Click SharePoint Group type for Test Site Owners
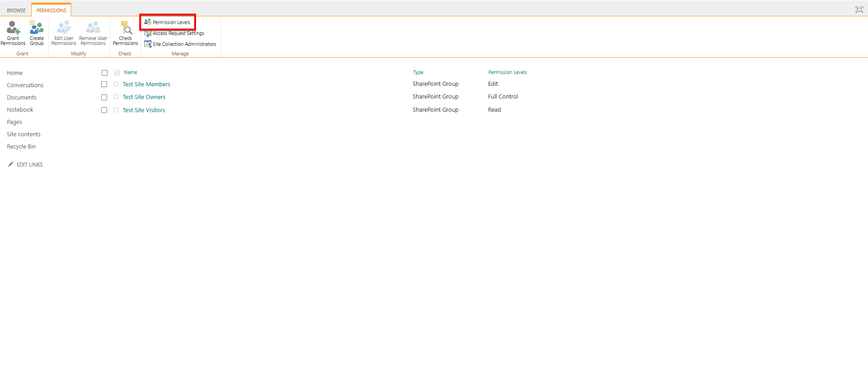Viewport: 868px width, 391px height. (x=436, y=97)
